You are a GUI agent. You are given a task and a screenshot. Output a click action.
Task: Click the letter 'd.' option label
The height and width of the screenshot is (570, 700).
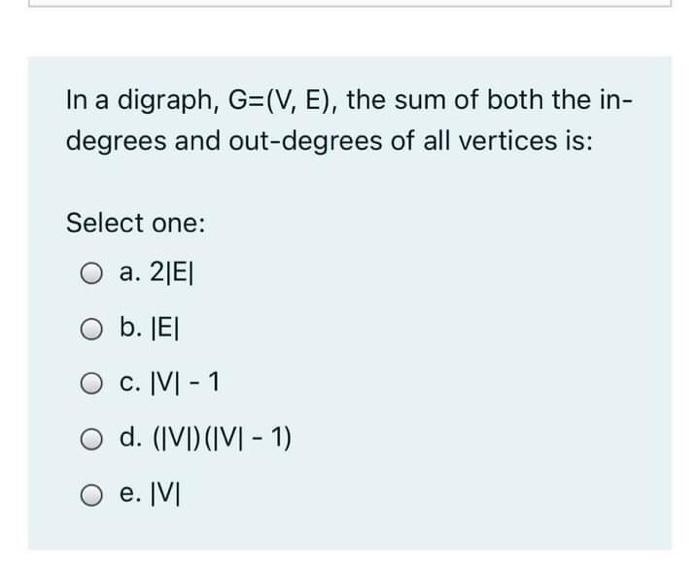(x=131, y=437)
